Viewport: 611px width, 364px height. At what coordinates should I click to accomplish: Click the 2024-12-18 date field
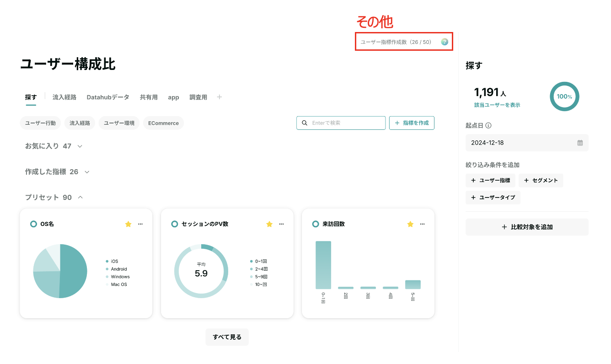(x=527, y=143)
